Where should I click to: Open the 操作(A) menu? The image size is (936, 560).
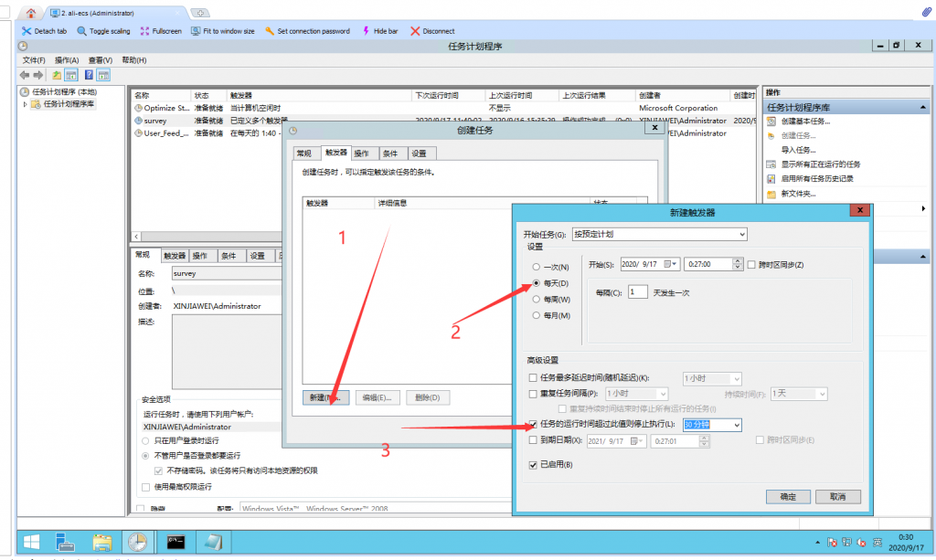click(67, 60)
